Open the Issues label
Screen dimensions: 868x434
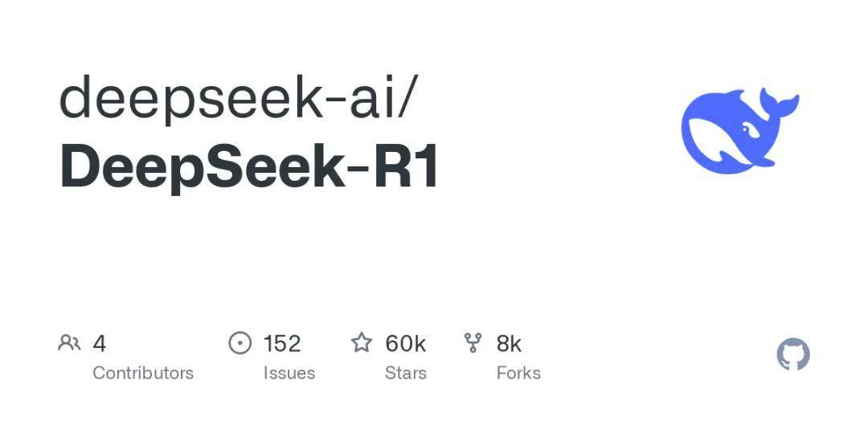point(289,373)
